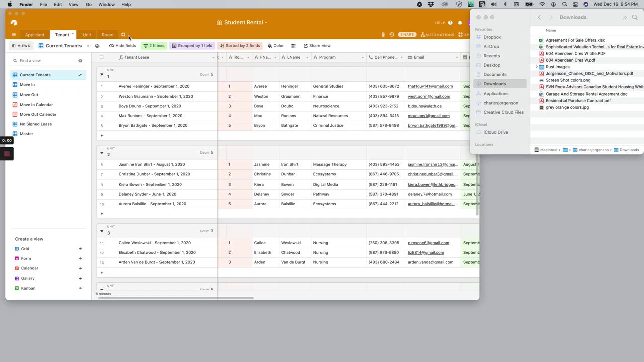The height and width of the screenshot is (362, 644).
Task: Open the view search settings gear
Action: pyautogui.click(x=80, y=61)
